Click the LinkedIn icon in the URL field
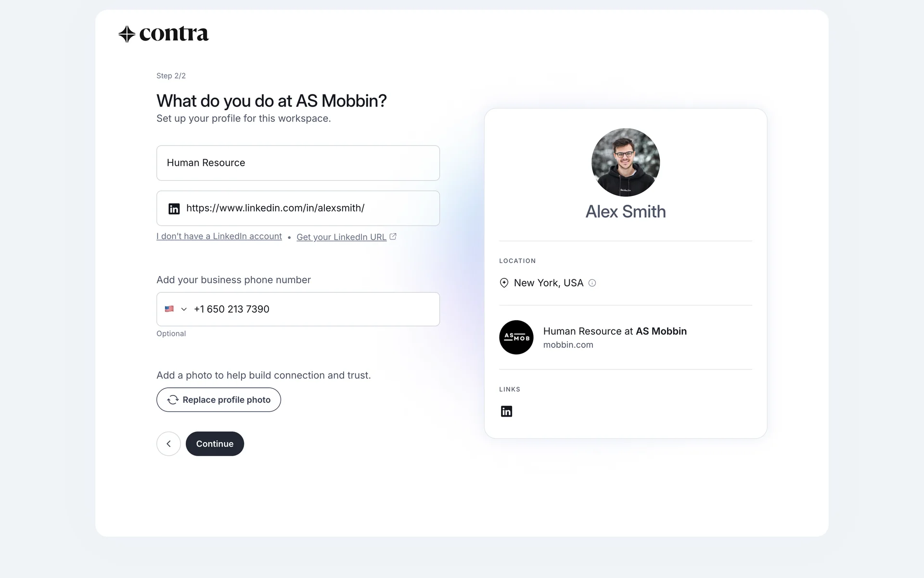This screenshot has width=924, height=578. tap(174, 209)
